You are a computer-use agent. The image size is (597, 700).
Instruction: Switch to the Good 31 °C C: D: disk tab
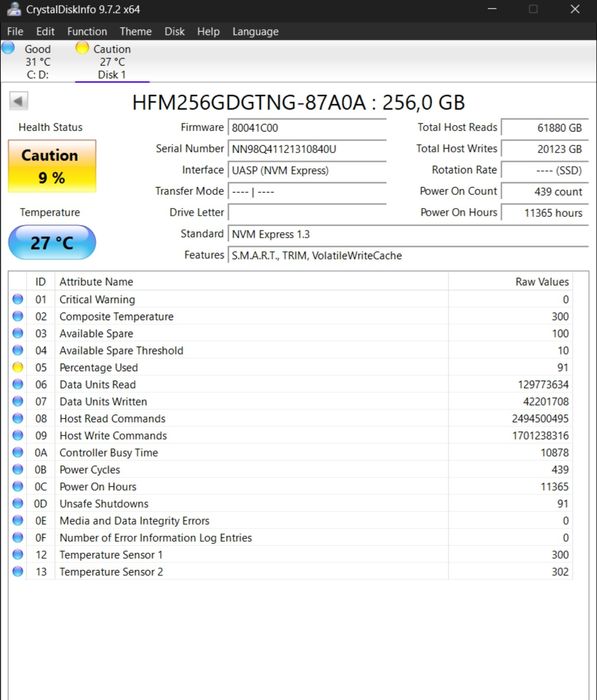pyautogui.click(x=38, y=61)
